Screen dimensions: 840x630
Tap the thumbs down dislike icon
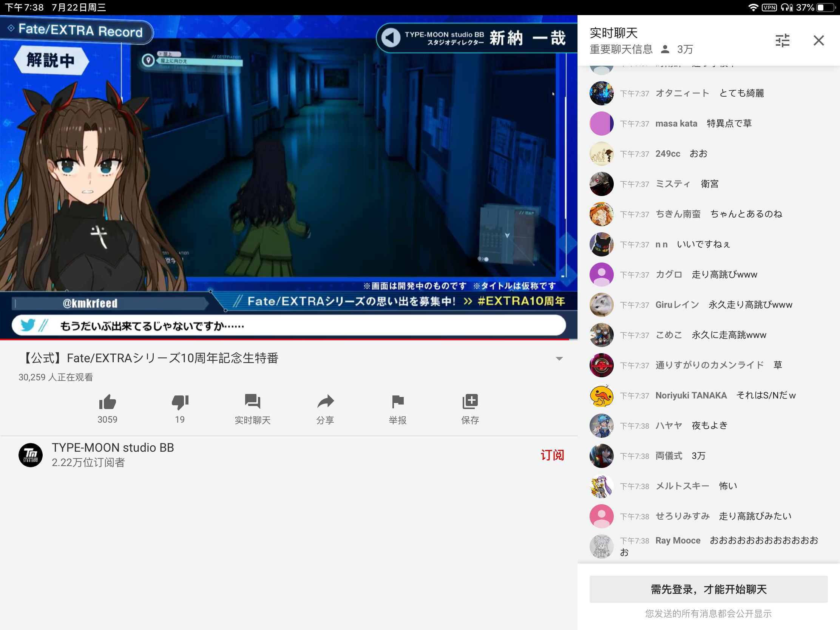click(x=180, y=402)
